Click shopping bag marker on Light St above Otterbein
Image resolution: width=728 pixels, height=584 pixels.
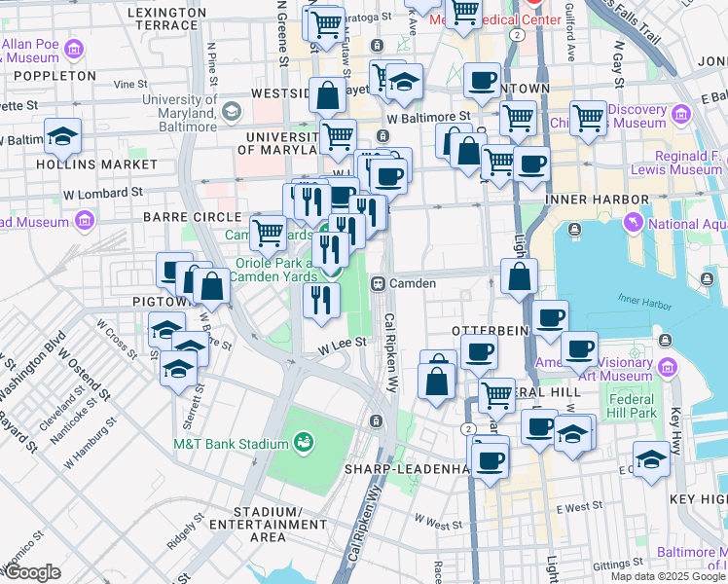tap(520, 276)
